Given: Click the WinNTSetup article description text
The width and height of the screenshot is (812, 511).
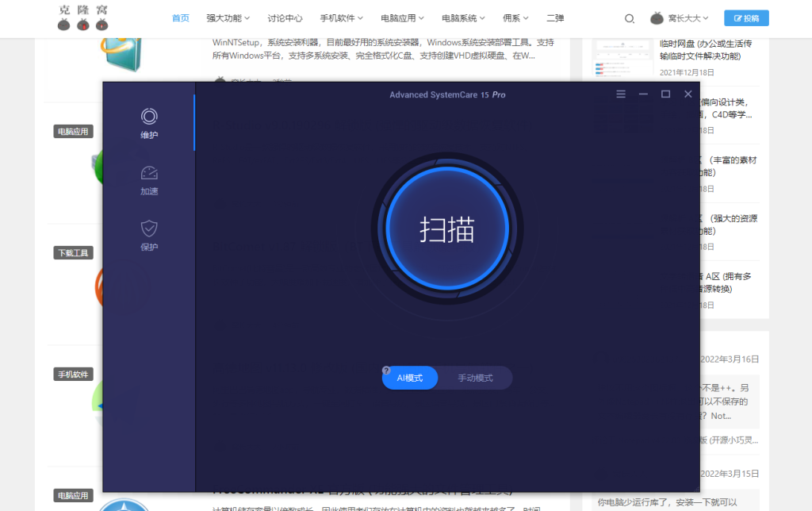Looking at the screenshot, I should click(x=383, y=48).
